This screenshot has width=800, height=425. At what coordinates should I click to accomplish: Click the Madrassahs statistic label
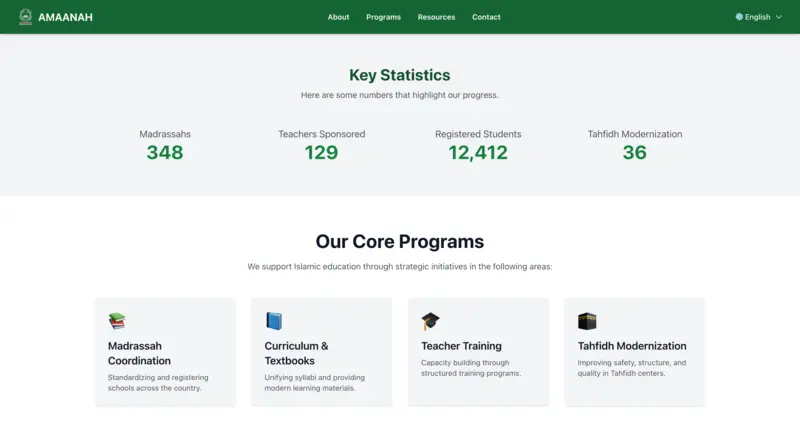[x=165, y=134]
